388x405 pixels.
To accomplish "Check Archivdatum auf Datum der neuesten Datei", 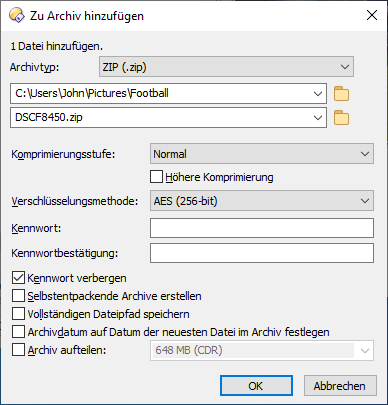I will point(18,332).
